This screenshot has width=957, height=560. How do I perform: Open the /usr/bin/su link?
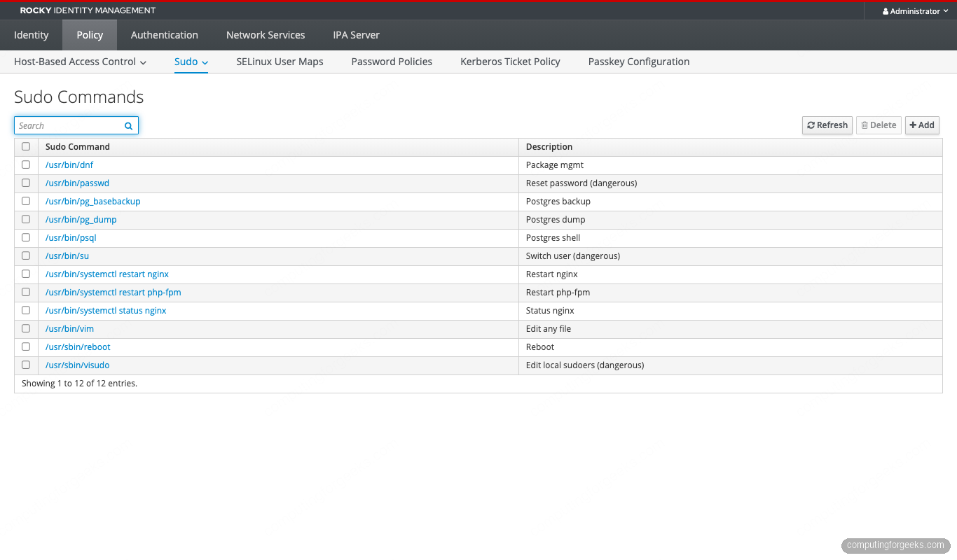point(67,256)
